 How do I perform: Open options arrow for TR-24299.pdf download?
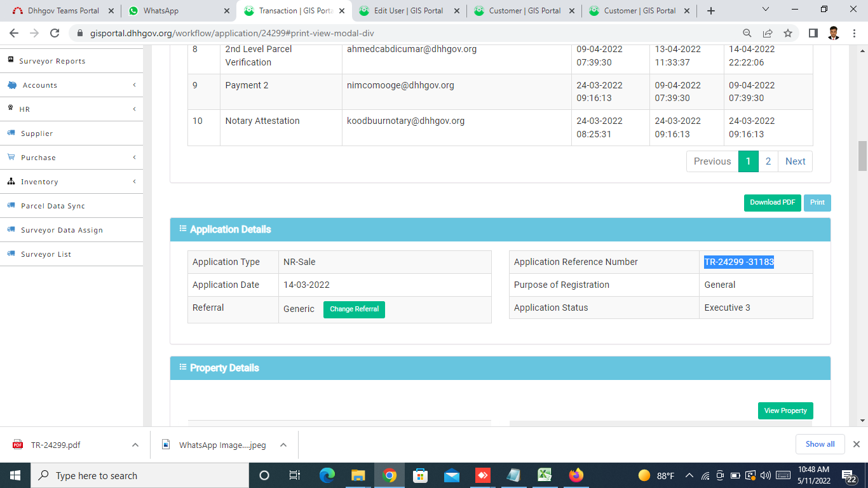[135, 445]
